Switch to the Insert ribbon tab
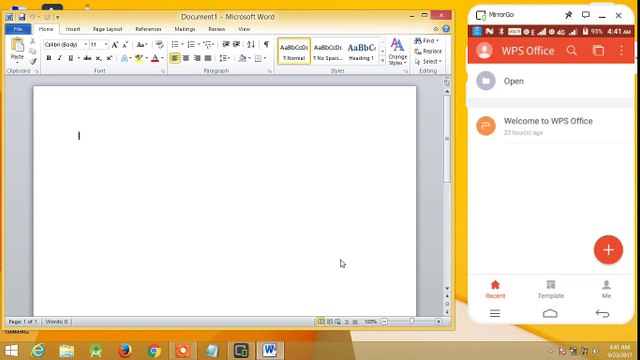Image resolution: width=640 pixels, height=360 pixels. click(x=73, y=29)
